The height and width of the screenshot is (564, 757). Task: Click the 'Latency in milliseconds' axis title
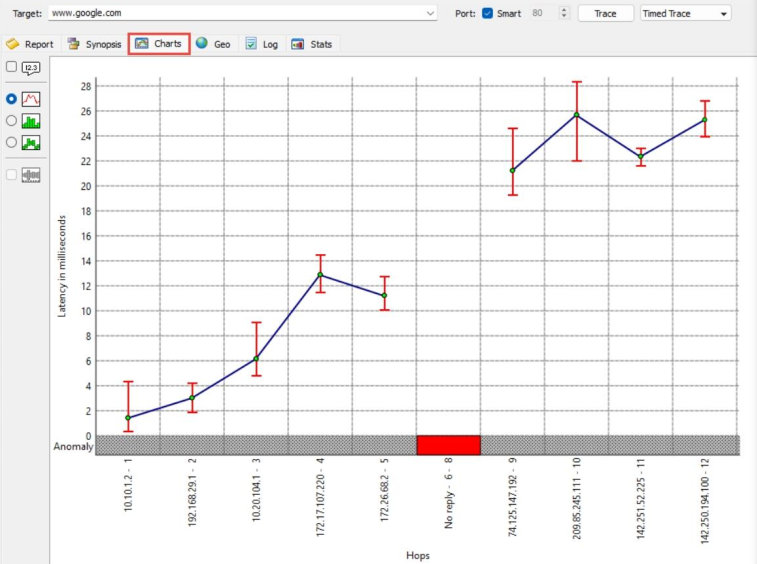click(x=62, y=266)
